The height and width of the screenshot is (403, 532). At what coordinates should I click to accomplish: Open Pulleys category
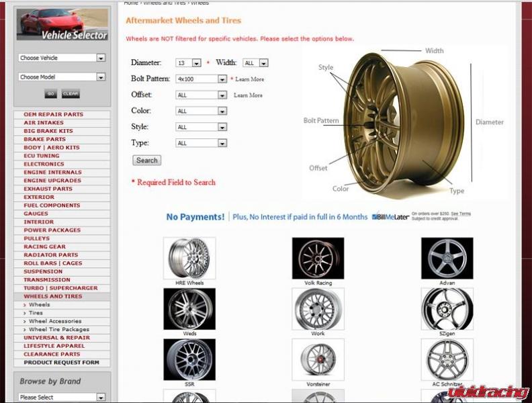[62, 238]
